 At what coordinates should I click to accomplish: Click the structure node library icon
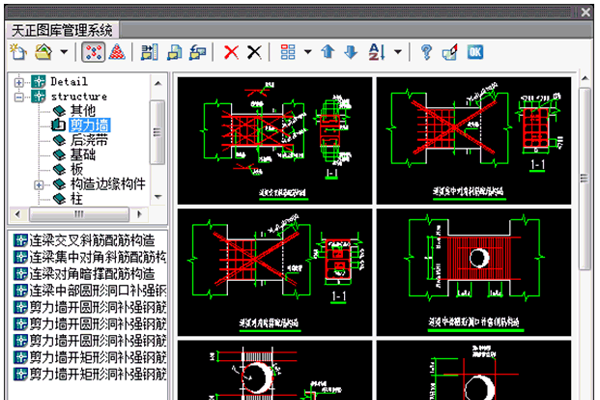38,96
